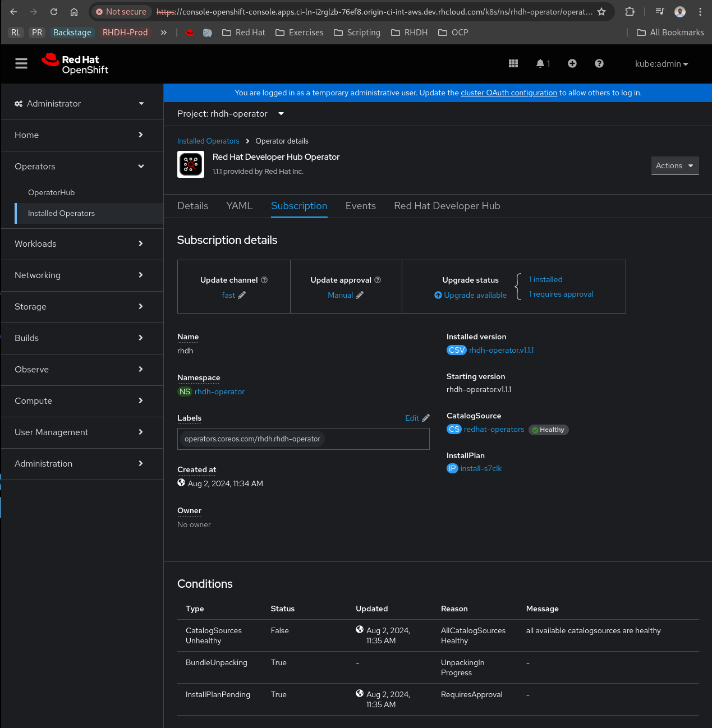
Task: Switch to the YAML tab
Action: (x=239, y=206)
